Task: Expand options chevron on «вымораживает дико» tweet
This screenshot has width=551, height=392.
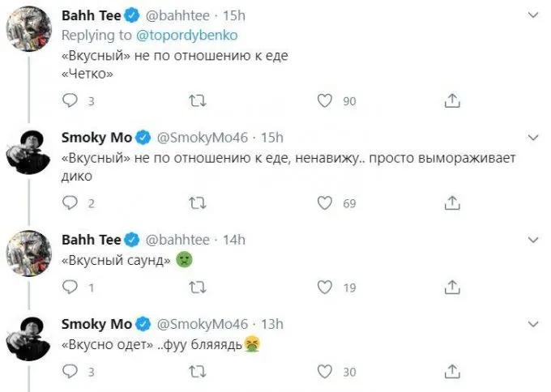Action: pos(533,136)
